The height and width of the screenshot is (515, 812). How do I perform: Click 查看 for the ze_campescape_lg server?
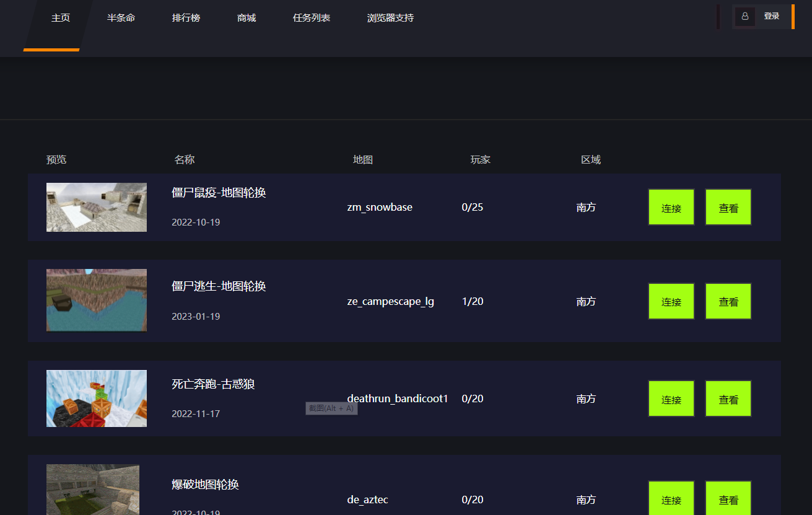[728, 301]
